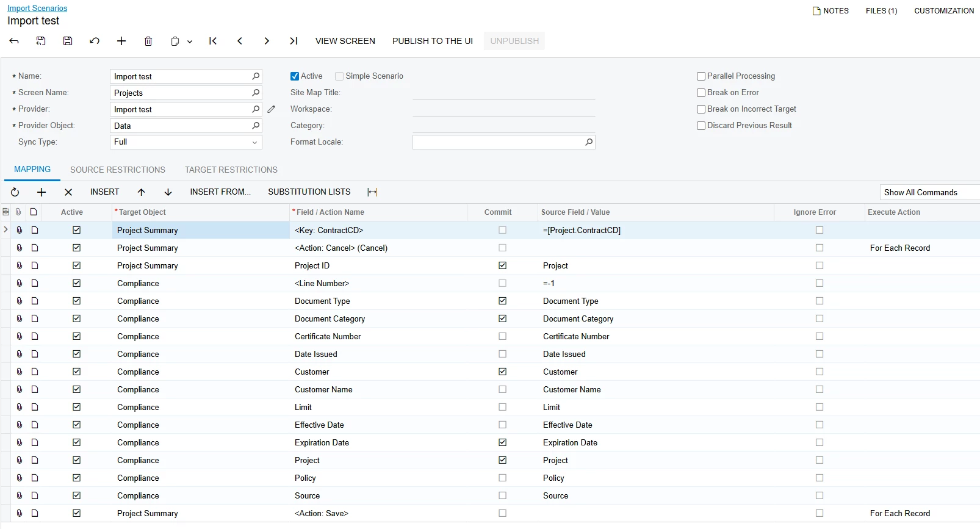Save the import scenario with the disk icon
Viewport: 980px width, 529px height.
point(68,41)
